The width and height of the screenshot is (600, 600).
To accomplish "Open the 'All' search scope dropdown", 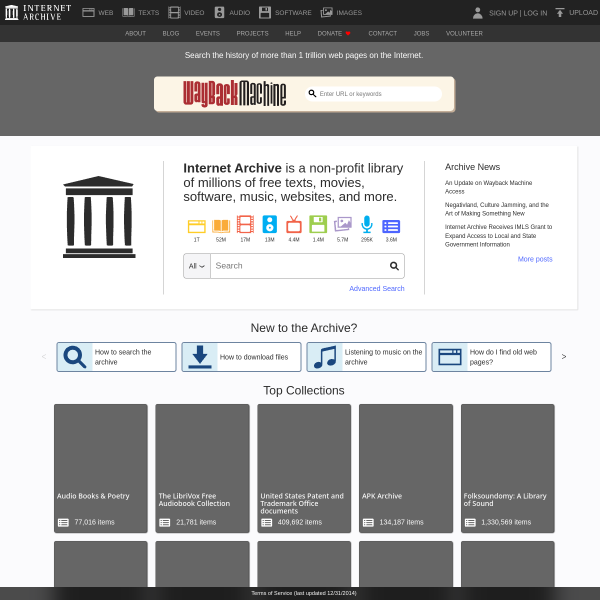I will [x=197, y=266].
